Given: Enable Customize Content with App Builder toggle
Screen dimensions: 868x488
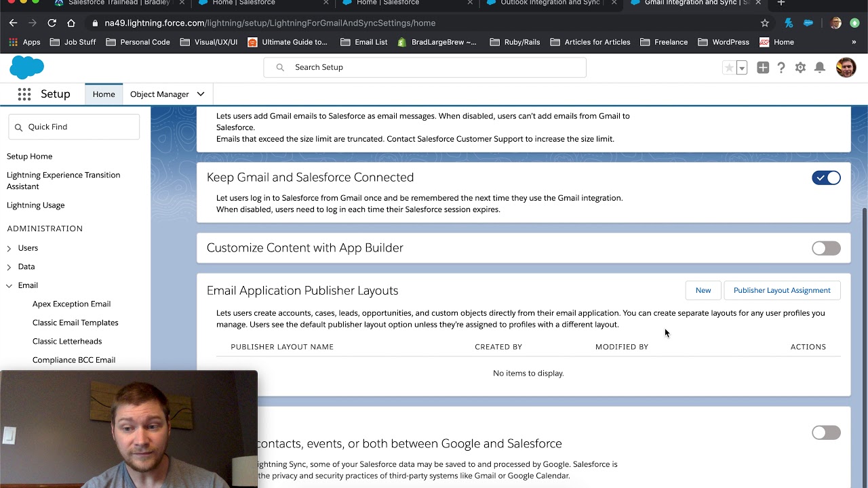Looking at the screenshot, I should click(x=826, y=248).
